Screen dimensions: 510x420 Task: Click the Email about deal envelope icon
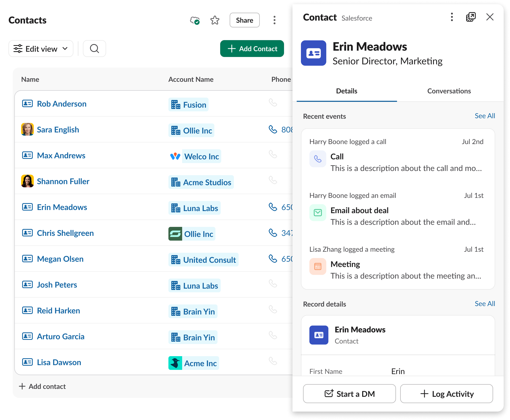coord(318,213)
